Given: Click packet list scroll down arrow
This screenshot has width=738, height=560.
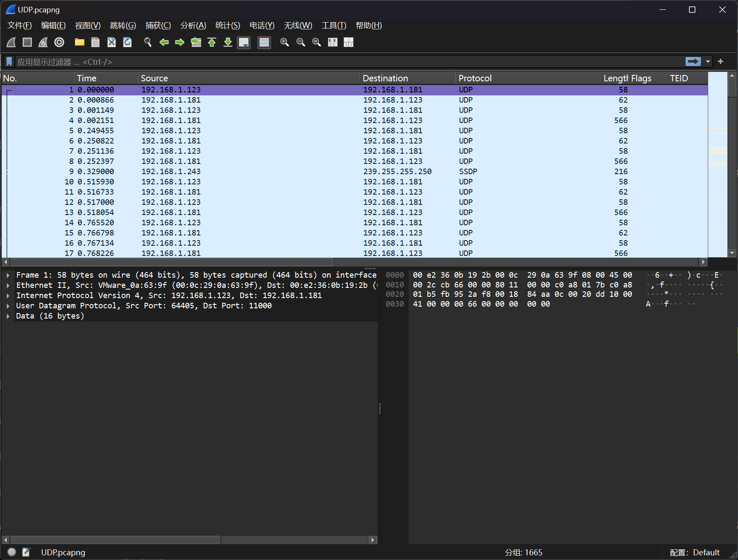Looking at the screenshot, I should [x=732, y=253].
